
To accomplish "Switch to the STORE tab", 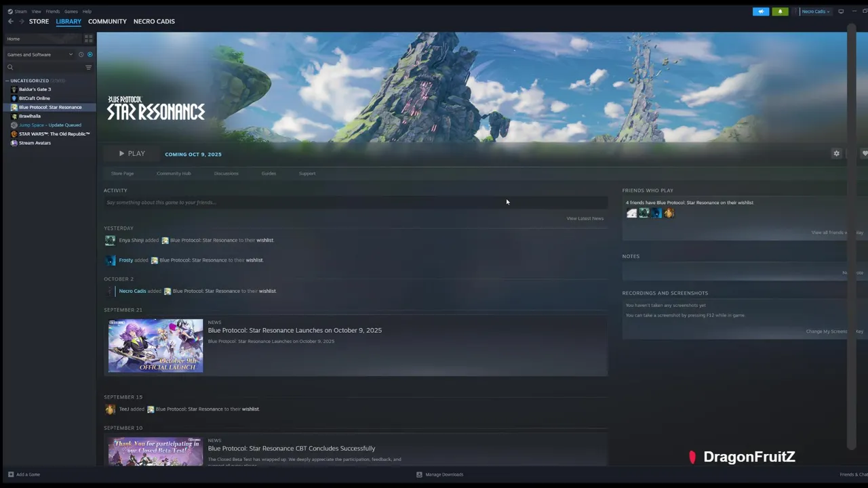I will pos(39,21).
